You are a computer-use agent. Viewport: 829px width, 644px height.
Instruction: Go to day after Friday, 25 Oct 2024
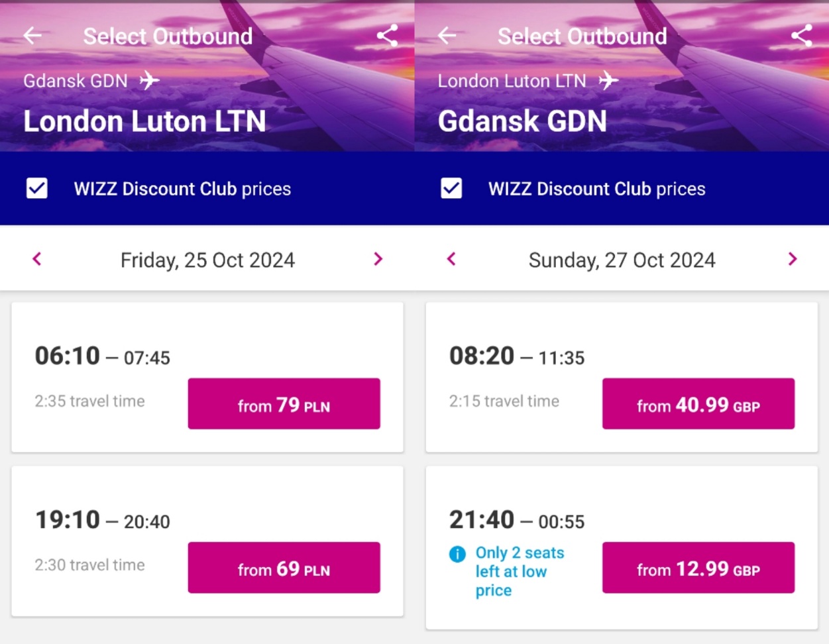click(378, 259)
